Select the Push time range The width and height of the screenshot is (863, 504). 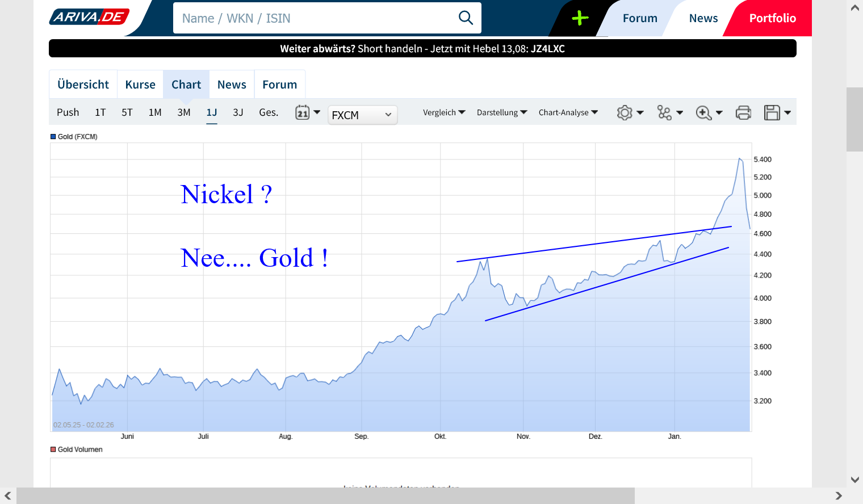coord(68,112)
